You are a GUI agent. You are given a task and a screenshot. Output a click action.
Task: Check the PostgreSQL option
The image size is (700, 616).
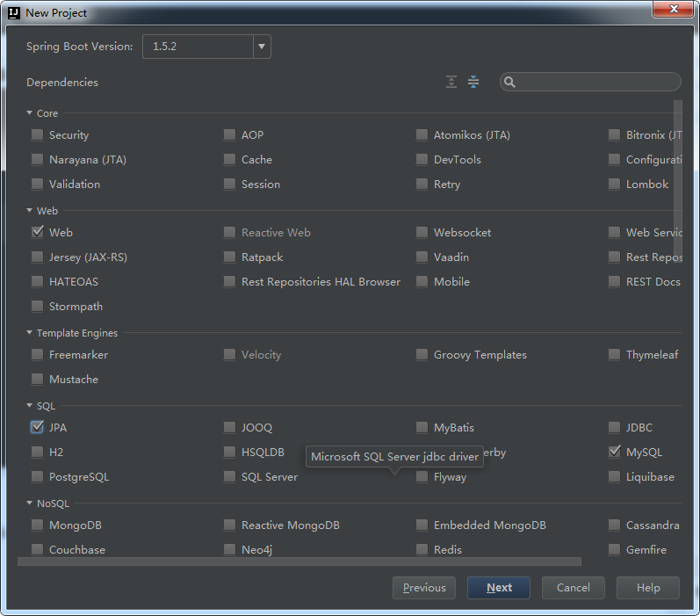coord(37,476)
